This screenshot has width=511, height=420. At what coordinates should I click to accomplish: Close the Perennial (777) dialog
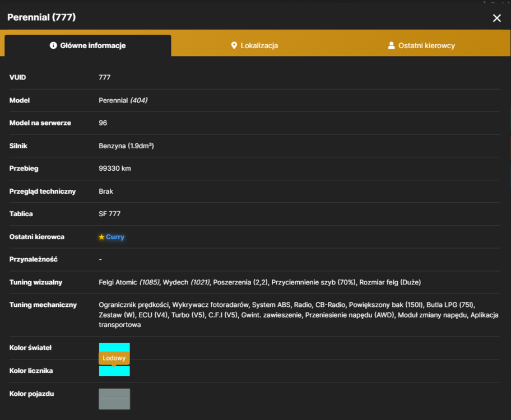coord(496,18)
